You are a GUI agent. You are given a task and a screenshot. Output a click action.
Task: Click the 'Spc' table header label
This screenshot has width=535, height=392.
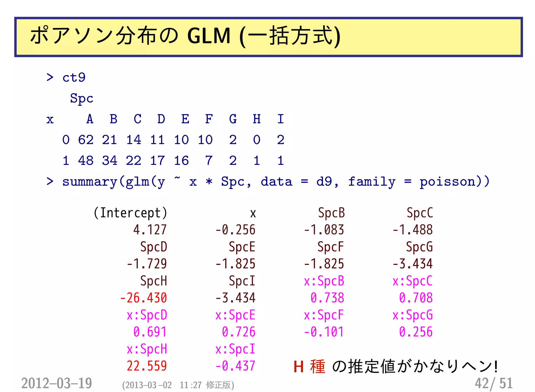coord(82,99)
